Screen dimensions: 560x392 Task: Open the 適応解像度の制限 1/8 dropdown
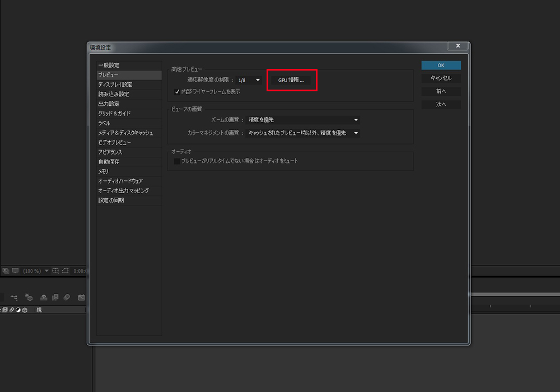250,80
